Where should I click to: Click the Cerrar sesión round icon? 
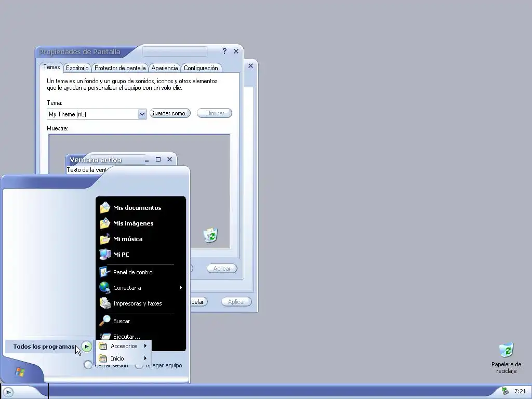88,365
